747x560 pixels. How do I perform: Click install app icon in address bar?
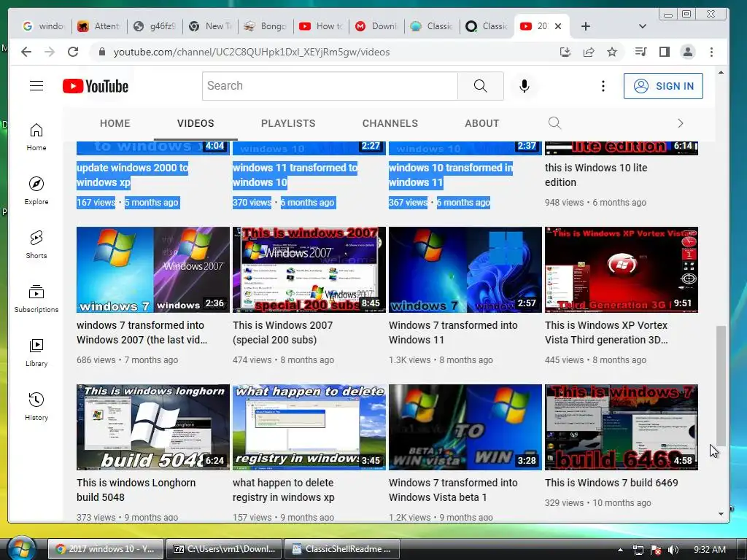pyautogui.click(x=565, y=52)
